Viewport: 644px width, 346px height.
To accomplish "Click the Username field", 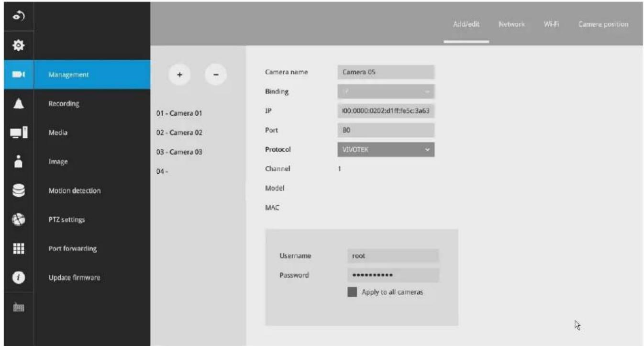I will click(x=393, y=256).
